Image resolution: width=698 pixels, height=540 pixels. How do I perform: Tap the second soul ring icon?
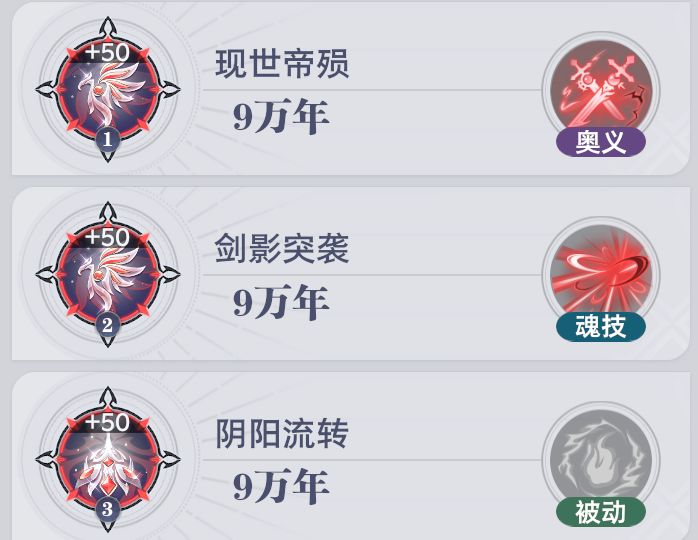[x=108, y=274]
